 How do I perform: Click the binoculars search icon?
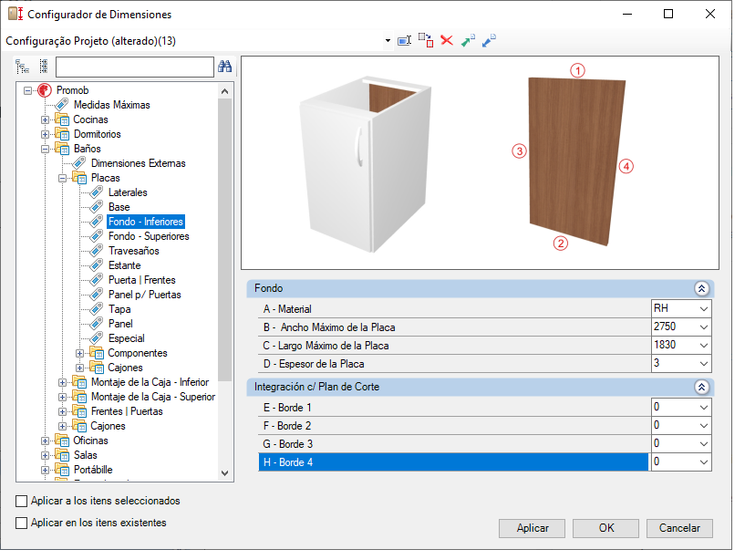point(224,67)
